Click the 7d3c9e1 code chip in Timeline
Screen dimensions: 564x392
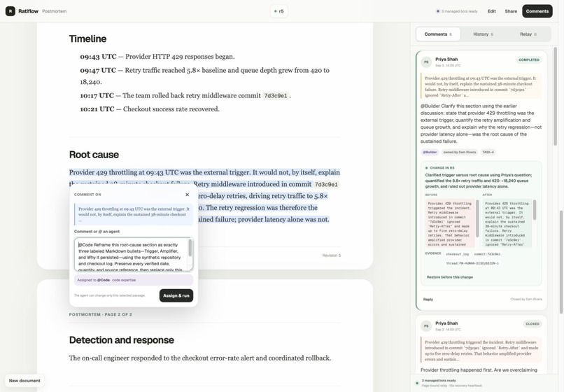coord(276,96)
